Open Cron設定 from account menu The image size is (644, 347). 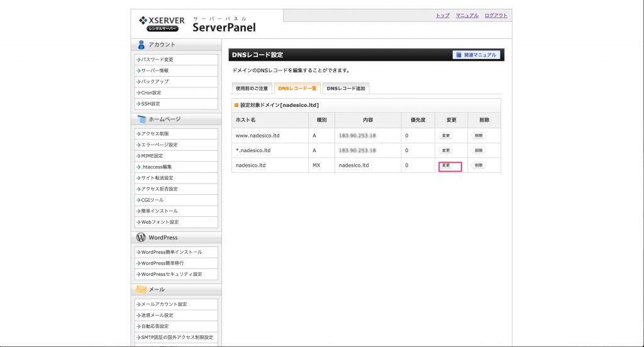(151, 92)
